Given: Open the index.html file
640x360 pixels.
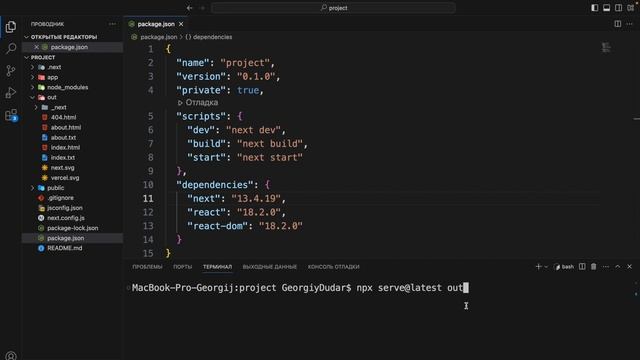Looking at the screenshot, I should coord(65,147).
